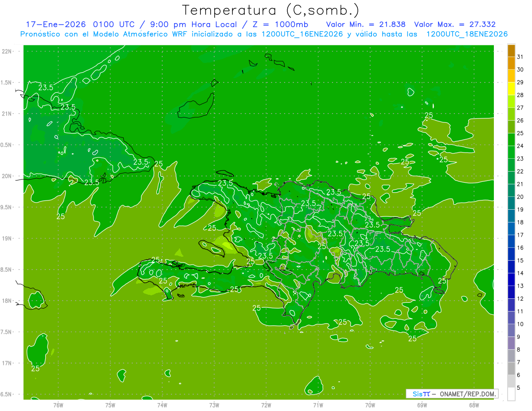This screenshot has width=532, height=411.
Task: Click the "74W" longitude axis label
Action: coord(162,405)
